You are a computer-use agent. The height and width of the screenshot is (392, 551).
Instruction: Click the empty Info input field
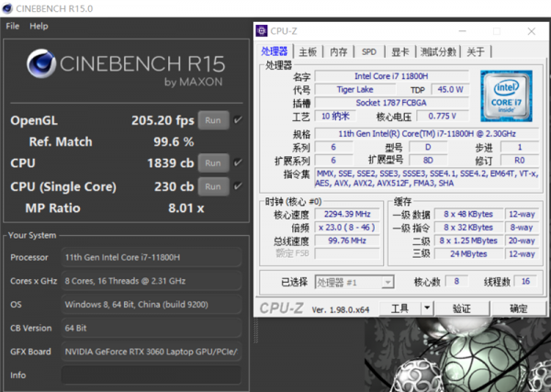point(152,375)
